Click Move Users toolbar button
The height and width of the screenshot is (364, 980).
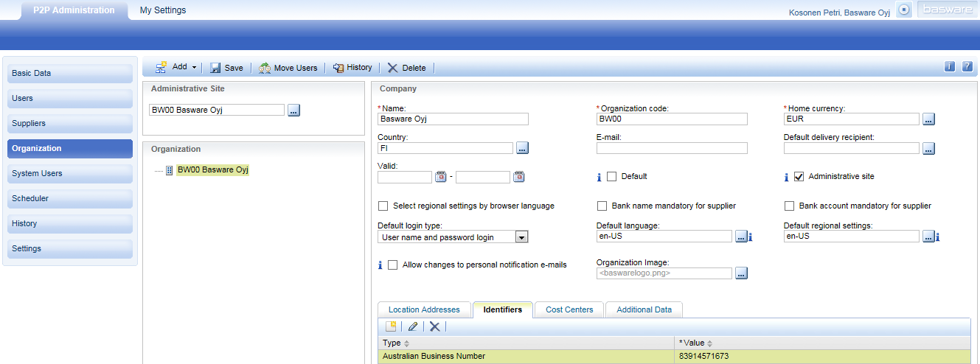coord(288,68)
